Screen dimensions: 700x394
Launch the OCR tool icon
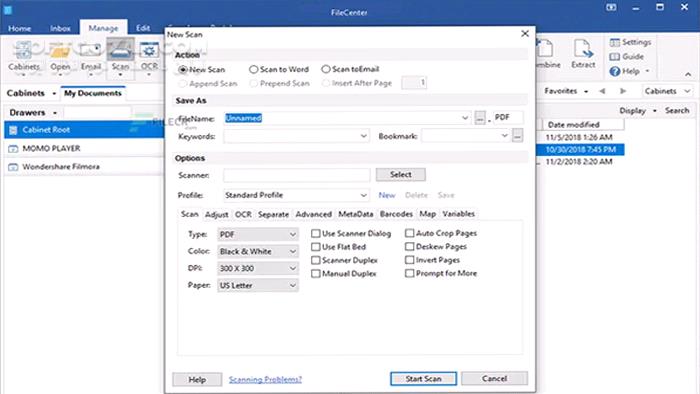pos(149,50)
